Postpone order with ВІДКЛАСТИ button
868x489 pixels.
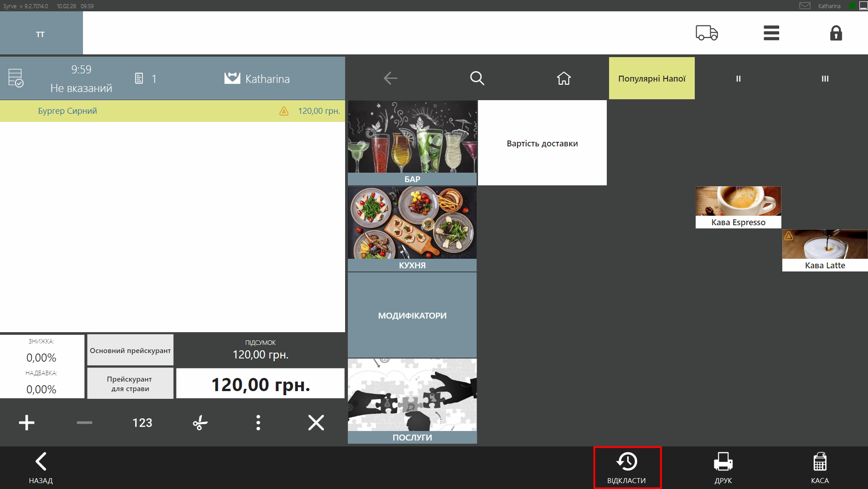tap(627, 468)
